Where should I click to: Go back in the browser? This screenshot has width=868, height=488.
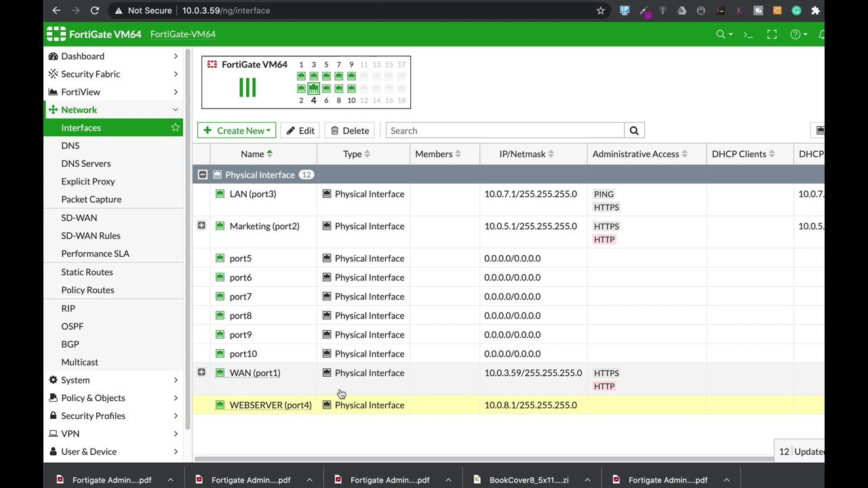(x=56, y=11)
